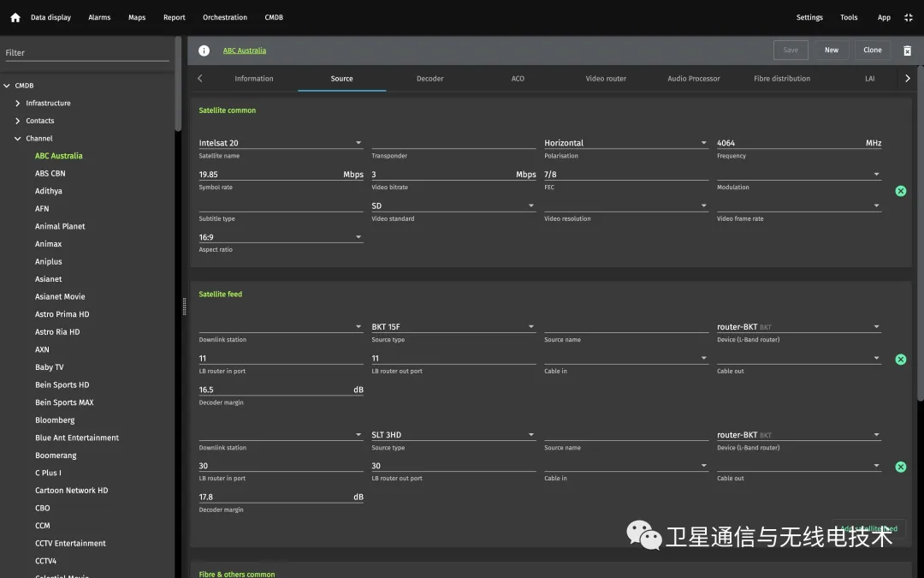The width and height of the screenshot is (924, 578).
Task: Remove the SLT 3HD satellite feed
Action: point(900,467)
